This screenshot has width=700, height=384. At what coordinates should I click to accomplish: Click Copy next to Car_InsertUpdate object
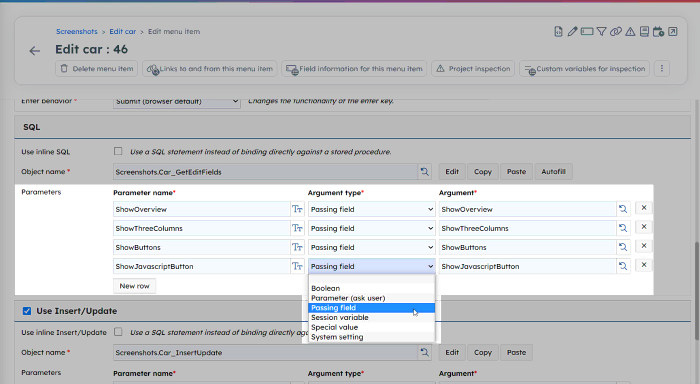tap(483, 352)
